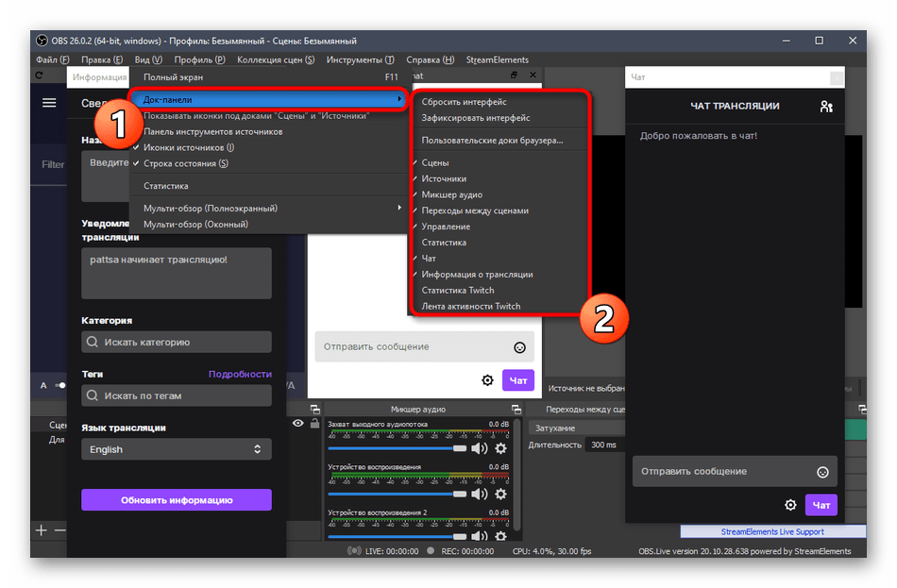Open chat settings gear in right chat panel
This screenshot has height=588, width=897.
pos(790,505)
